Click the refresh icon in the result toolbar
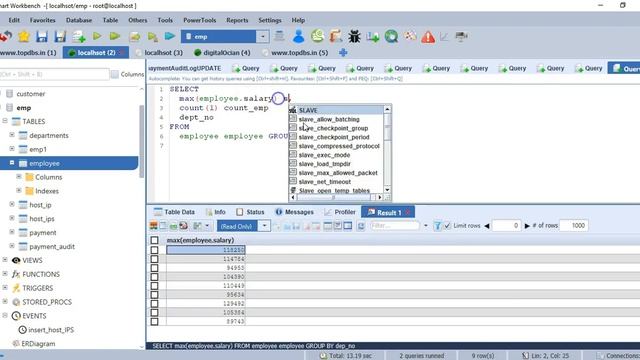Screen dimensions: 640x360 click(x=361, y=226)
